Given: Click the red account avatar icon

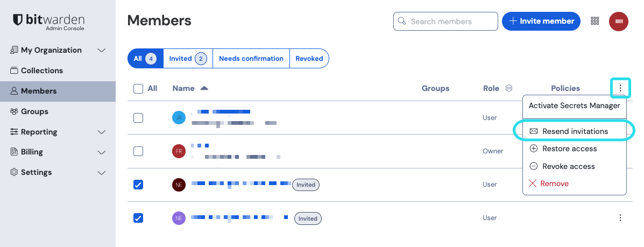Looking at the screenshot, I should tap(619, 21).
